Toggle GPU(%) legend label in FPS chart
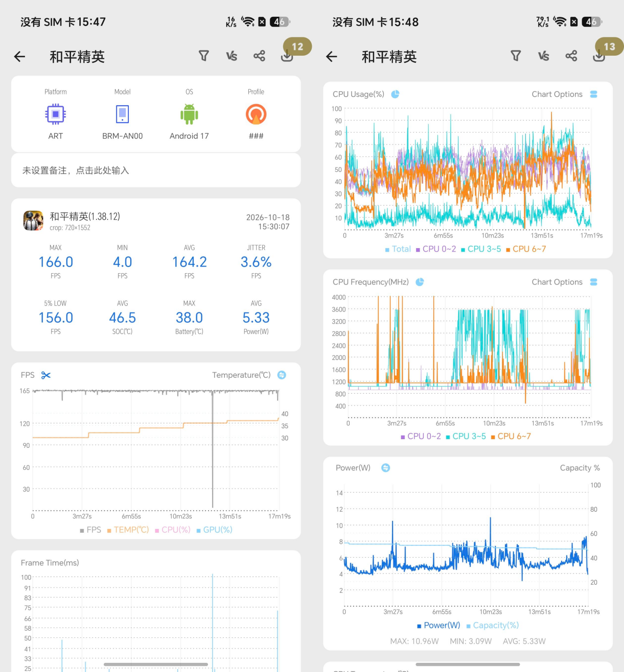 (x=218, y=530)
